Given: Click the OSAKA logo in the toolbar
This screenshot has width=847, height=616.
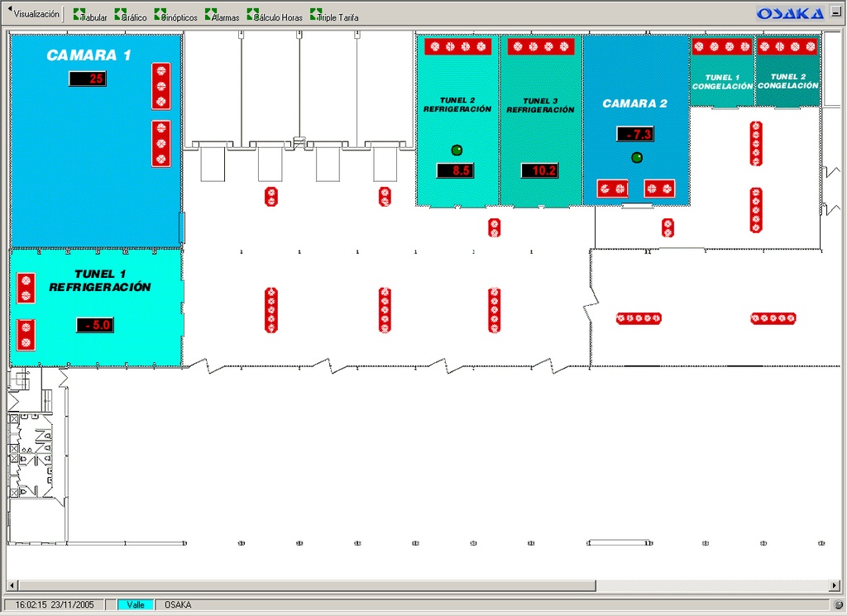Looking at the screenshot, I should point(790,13).
